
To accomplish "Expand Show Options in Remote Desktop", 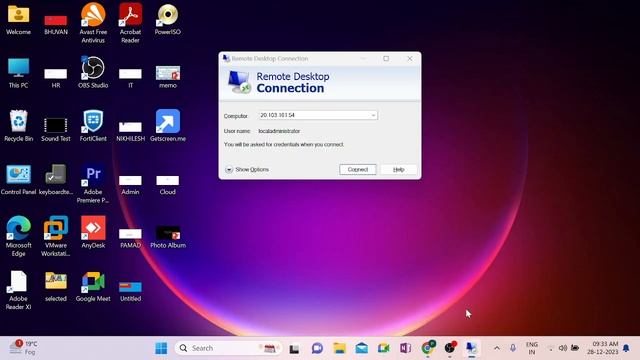I will coord(247,169).
